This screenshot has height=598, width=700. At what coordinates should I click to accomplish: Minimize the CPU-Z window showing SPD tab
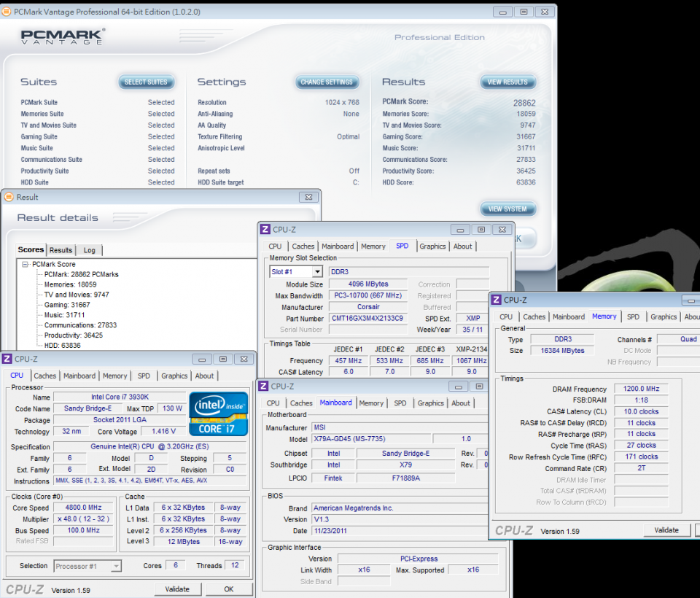[460, 229]
